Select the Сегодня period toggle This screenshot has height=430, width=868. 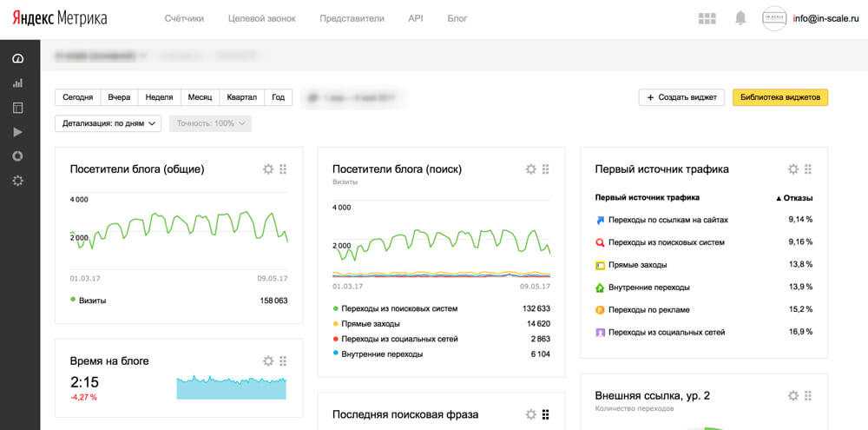pos(77,97)
